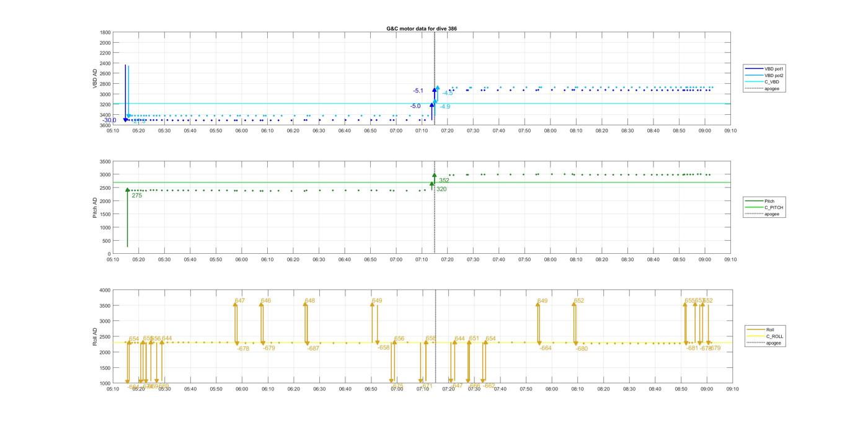Screen dimensions: 868x430
Task: Click the '648' roll data label
Action: 310,301
